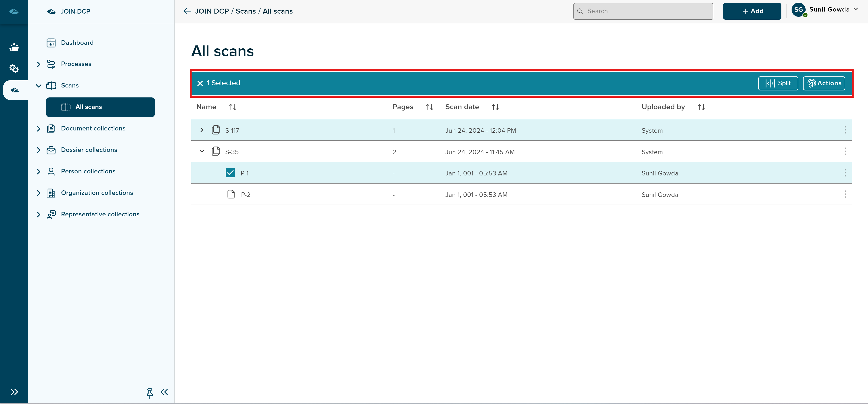Image resolution: width=868 pixels, height=404 pixels.
Task: Pin the navigation sidebar using the pin icon
Action: pyautogui.click(x=149, y=392)
